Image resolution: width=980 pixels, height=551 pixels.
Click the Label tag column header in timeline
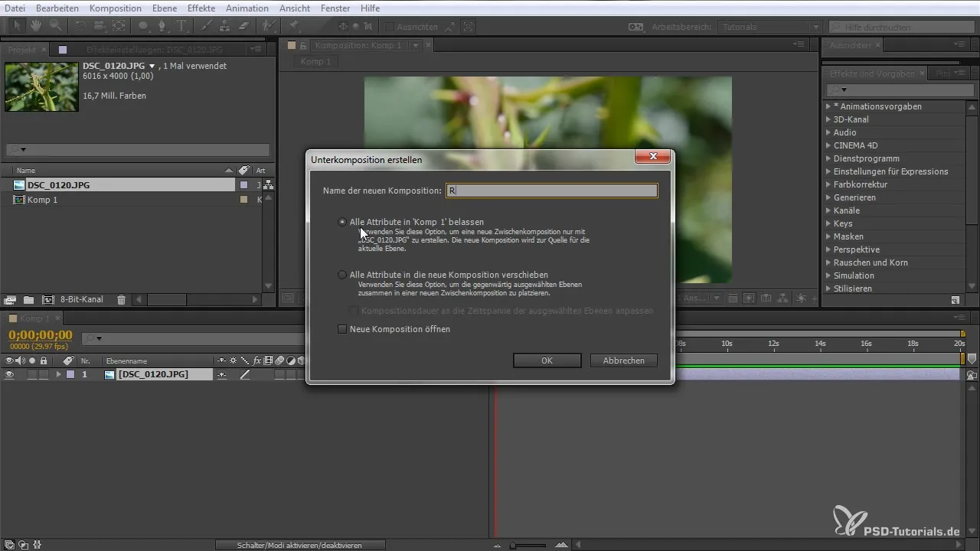tap(68, 360)
